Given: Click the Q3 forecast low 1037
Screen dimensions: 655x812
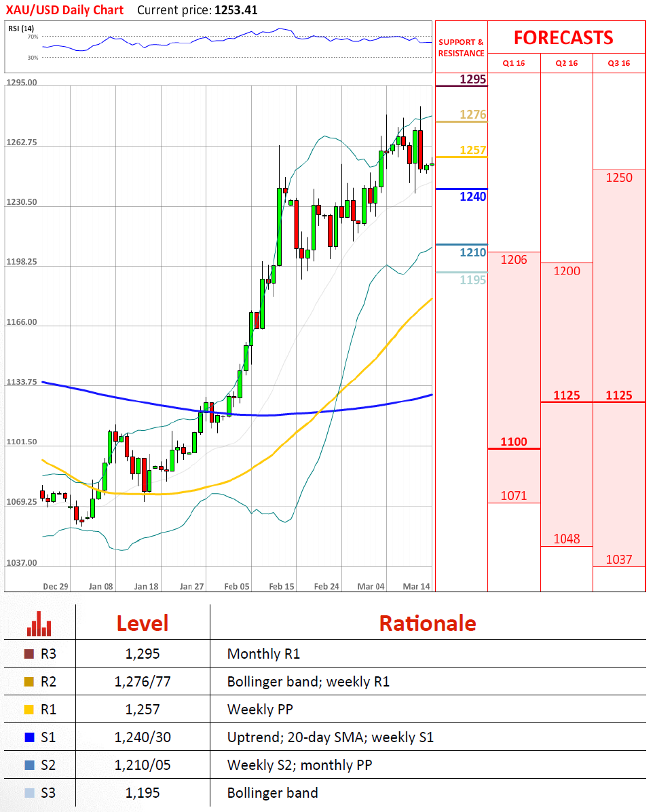Looking at the screenshot, I should (619, 559).
